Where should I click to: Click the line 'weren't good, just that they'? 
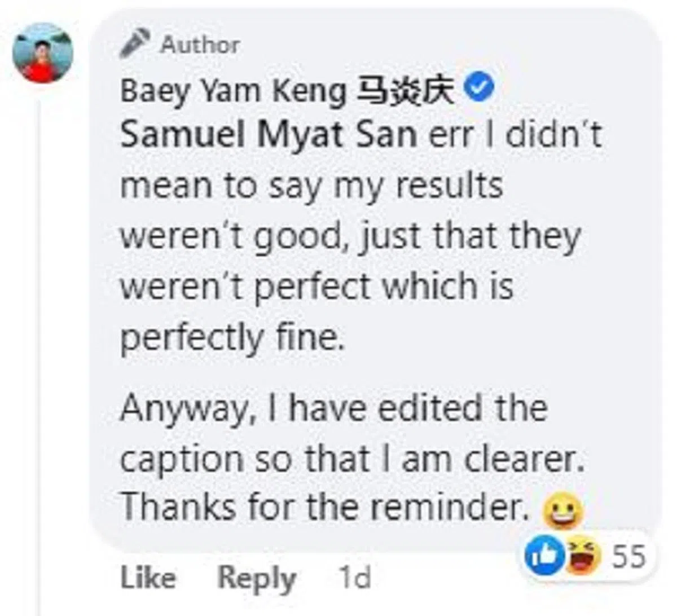[x=350, y=236]
